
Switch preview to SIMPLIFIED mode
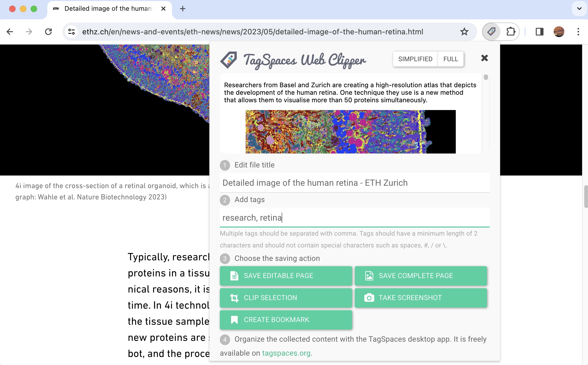pos(415,59)
